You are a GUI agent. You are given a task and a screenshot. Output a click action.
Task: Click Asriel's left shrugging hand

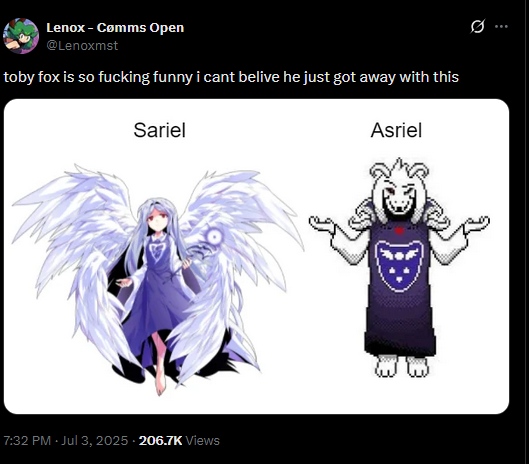(x=322, y=224)
